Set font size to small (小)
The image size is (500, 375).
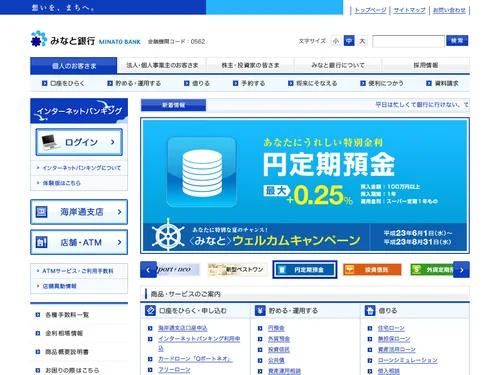336,41
